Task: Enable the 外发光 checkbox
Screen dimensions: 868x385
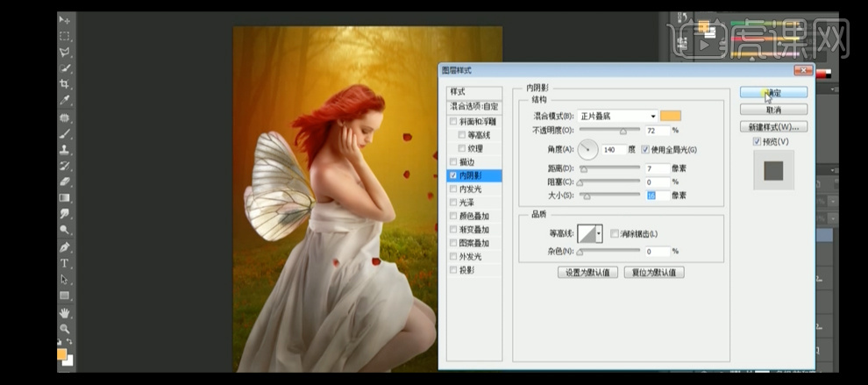Action: (x=453, y=256)
